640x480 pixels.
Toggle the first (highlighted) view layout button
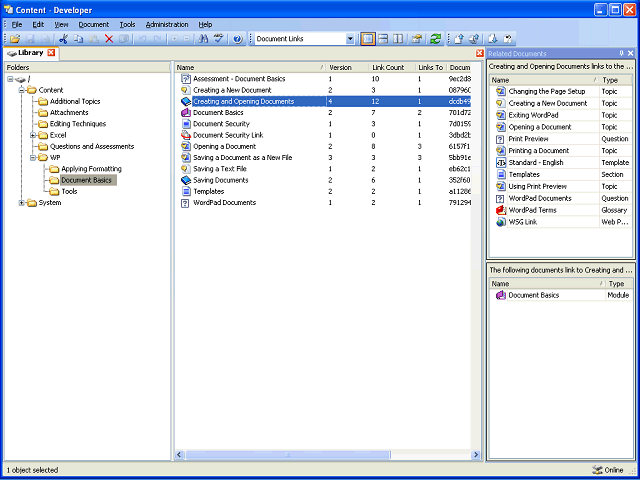point(368,39)
